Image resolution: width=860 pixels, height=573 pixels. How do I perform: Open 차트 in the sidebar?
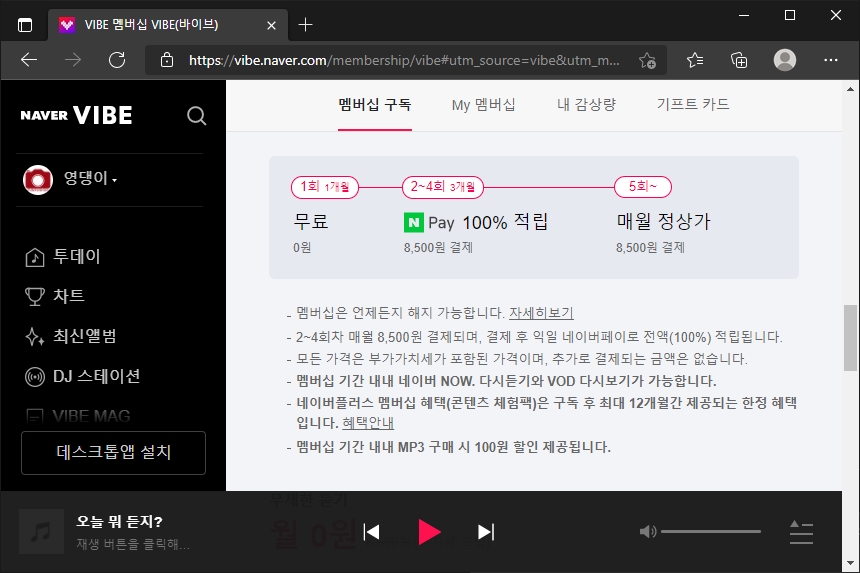[69, 296]
